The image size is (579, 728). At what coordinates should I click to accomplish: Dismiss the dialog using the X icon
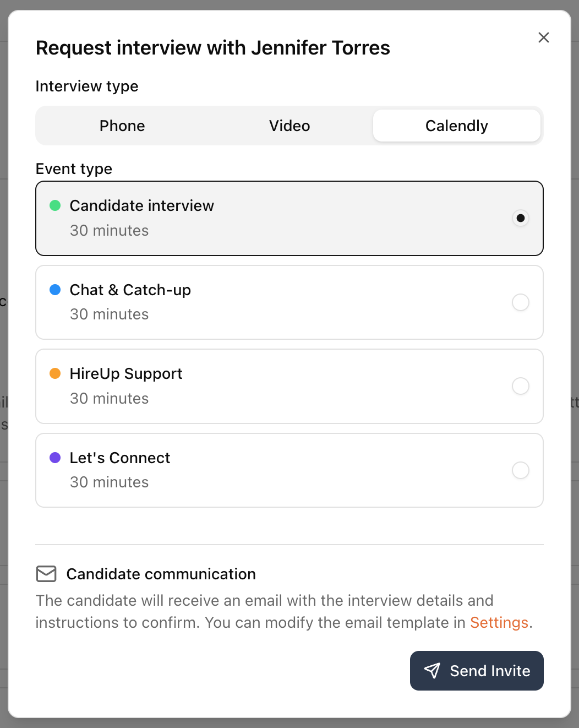544,37
